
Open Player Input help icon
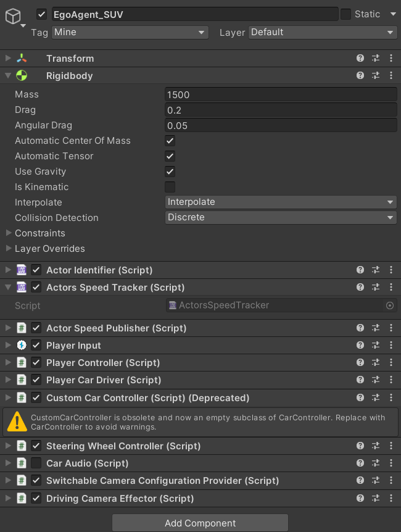[360, 345]
